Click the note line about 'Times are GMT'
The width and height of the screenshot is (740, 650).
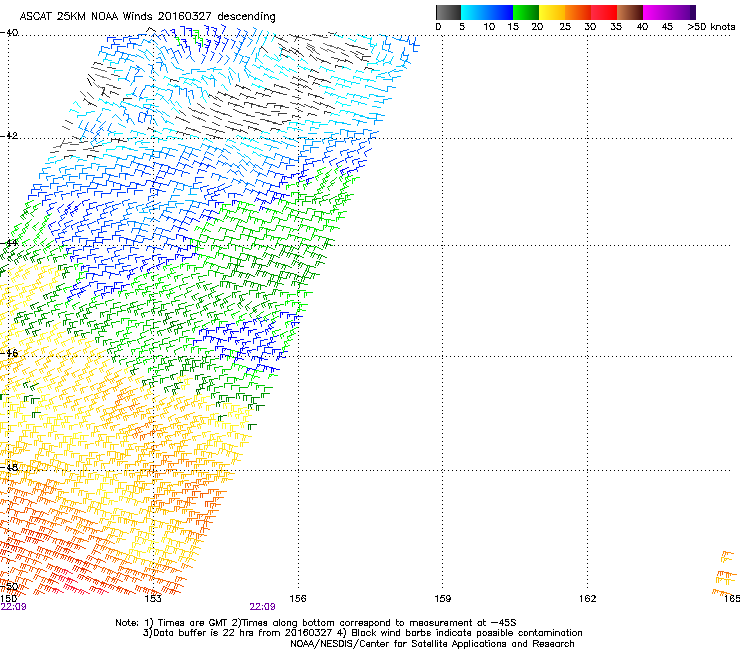316,623
